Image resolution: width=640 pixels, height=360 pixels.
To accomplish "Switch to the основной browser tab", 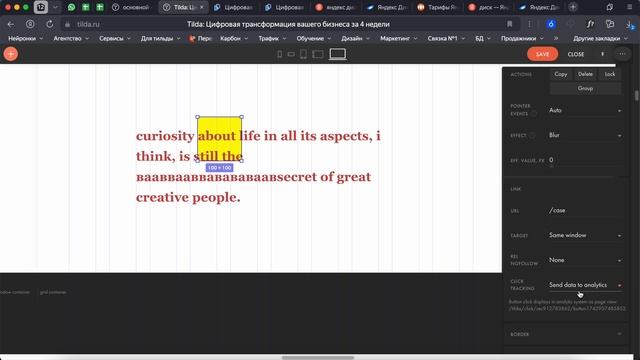I will click(x=132, y=7).
